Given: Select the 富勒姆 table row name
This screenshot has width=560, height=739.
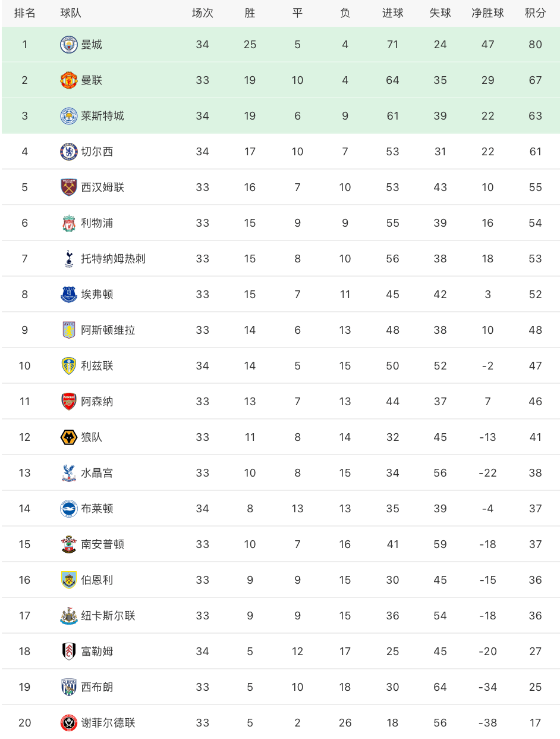Looking at the screenshot, I should [97, 652].
